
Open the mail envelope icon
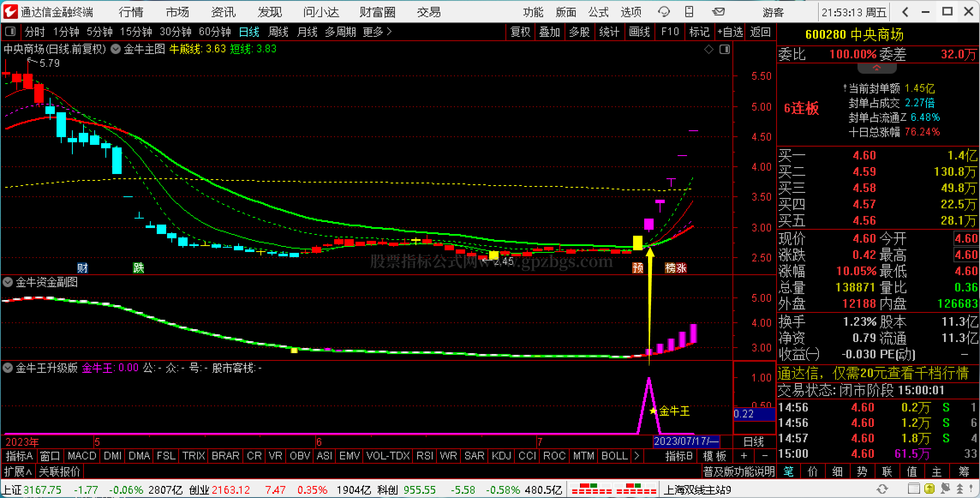[x=719, y=12]
